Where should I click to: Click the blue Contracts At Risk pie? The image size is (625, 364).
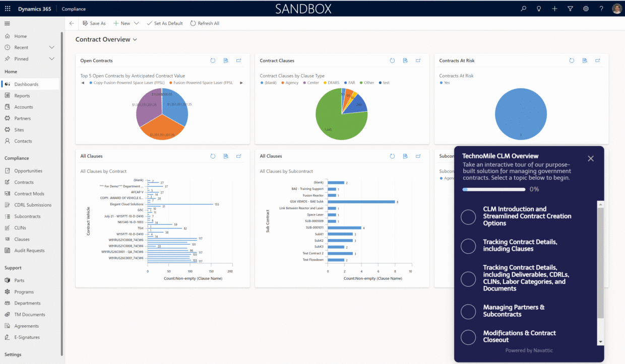point(521,114)
